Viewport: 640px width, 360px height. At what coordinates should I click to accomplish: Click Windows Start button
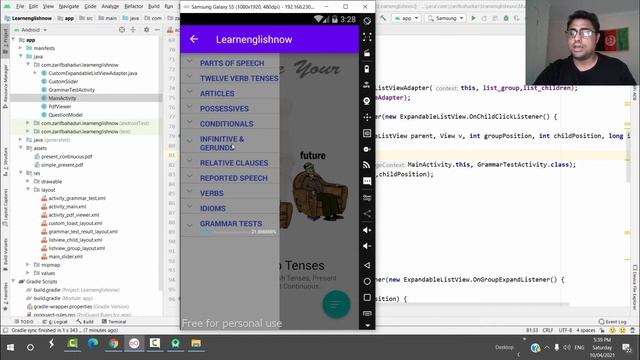coord(10,347)
